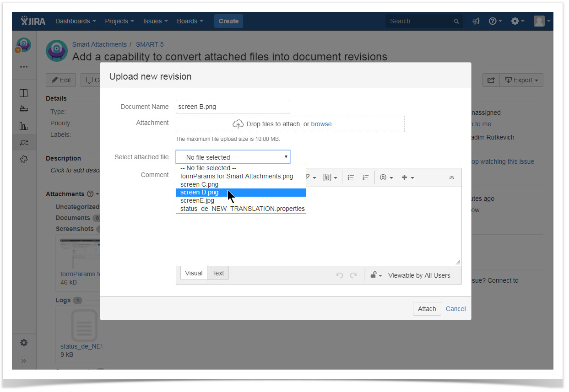Open the 'Select attached file' dropdown

tap(233, 157)
